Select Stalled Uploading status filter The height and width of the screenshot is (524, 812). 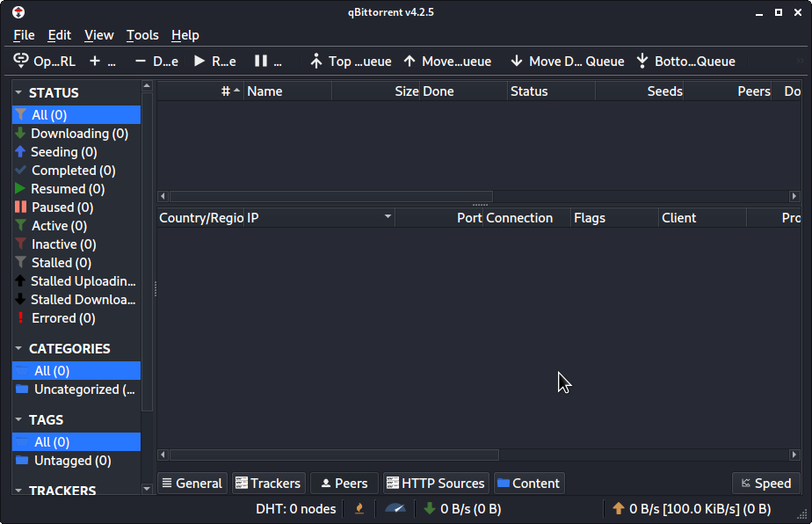pos(76,281)
